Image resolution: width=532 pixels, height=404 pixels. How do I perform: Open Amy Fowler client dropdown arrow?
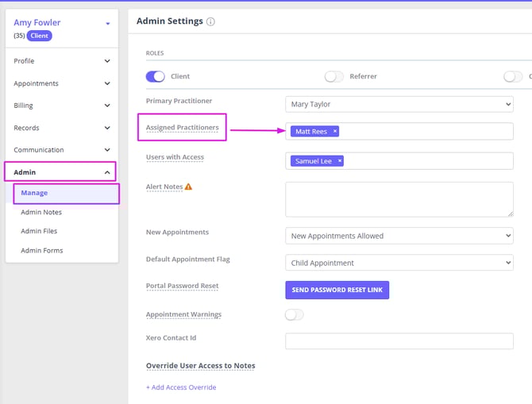[x=107, y=24]
